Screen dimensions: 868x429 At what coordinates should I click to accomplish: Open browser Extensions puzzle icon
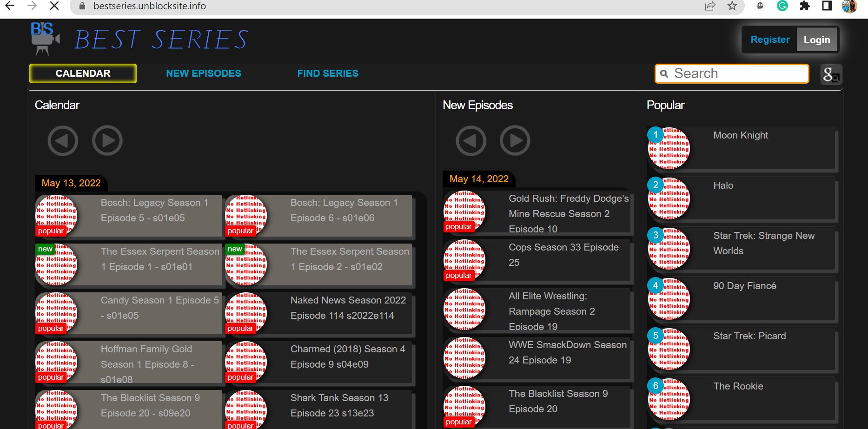point(805,6)
